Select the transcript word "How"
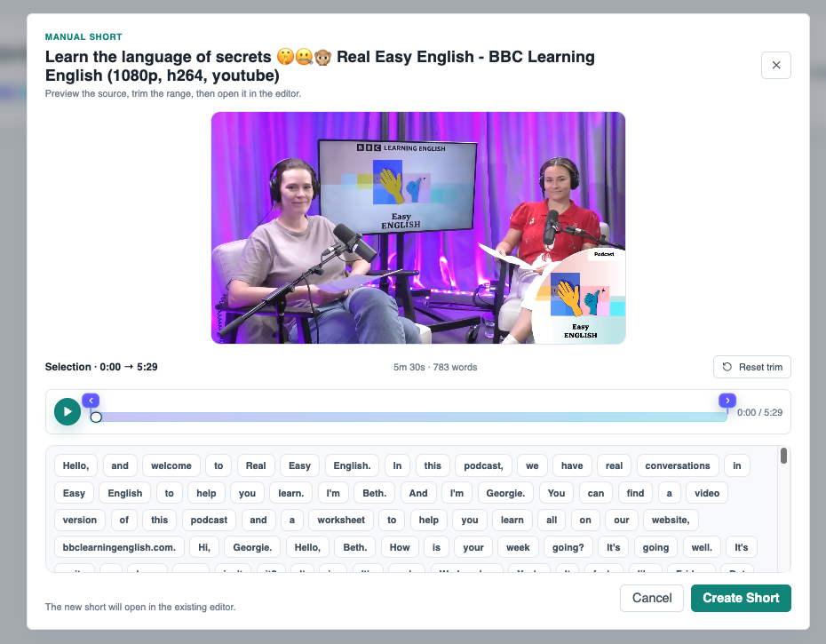This screenshot has width=826, height=644. click(x=400, y=547)
